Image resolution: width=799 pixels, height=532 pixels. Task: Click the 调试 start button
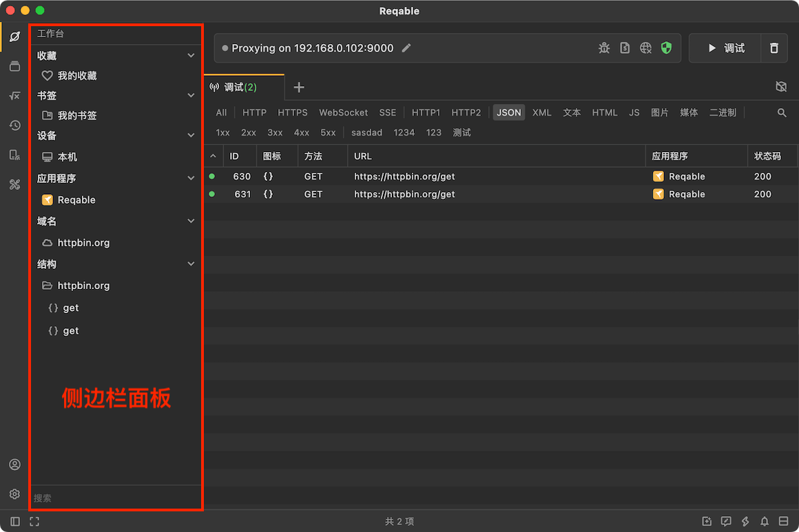tap(725, 48)
